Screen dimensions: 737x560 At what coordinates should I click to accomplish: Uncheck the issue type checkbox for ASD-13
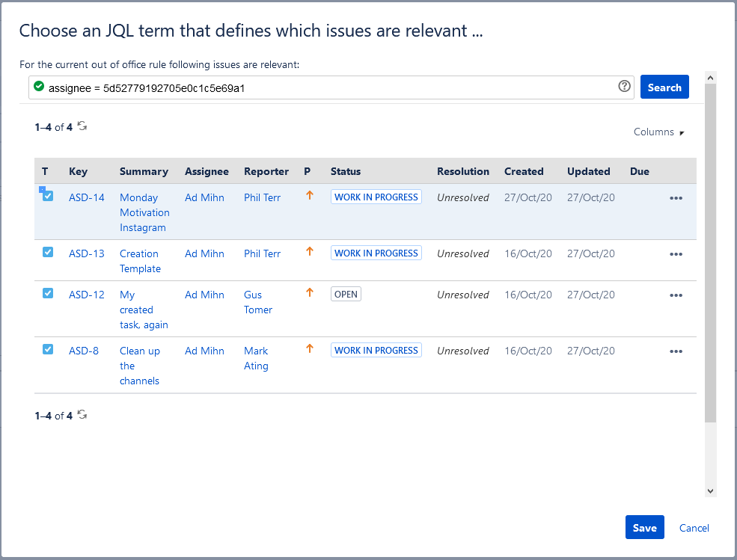click(x=48, y=252)
